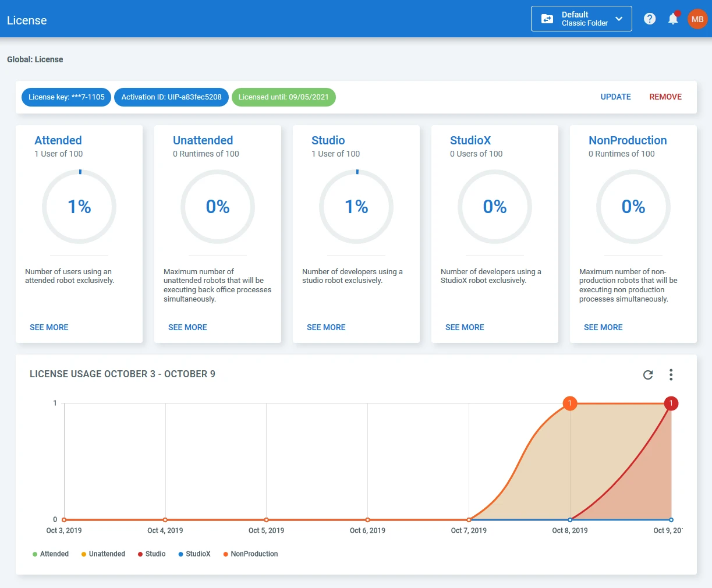Toggle the Studio series in chart legend
Image resolution: width=712 pixels, height=588 pixels.
(151, 554)
